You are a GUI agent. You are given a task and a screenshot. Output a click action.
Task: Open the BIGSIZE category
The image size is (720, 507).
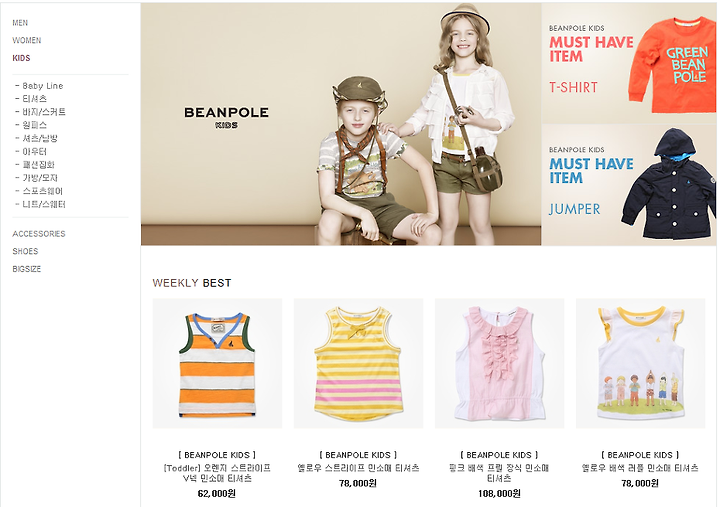click(x=27, y=269)
